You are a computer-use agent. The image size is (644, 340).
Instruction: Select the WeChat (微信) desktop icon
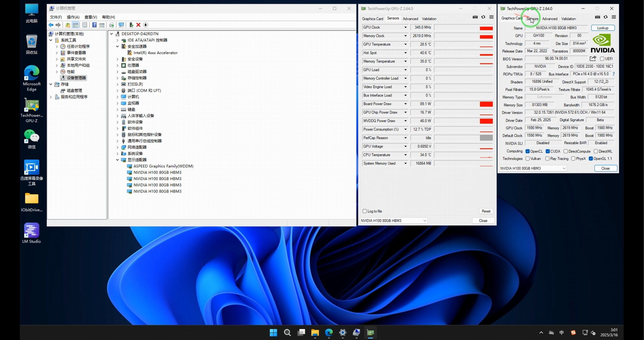point(31,139)
